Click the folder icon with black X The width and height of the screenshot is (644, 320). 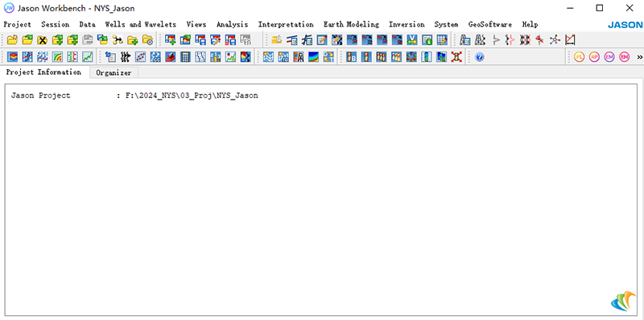[43, 40]
